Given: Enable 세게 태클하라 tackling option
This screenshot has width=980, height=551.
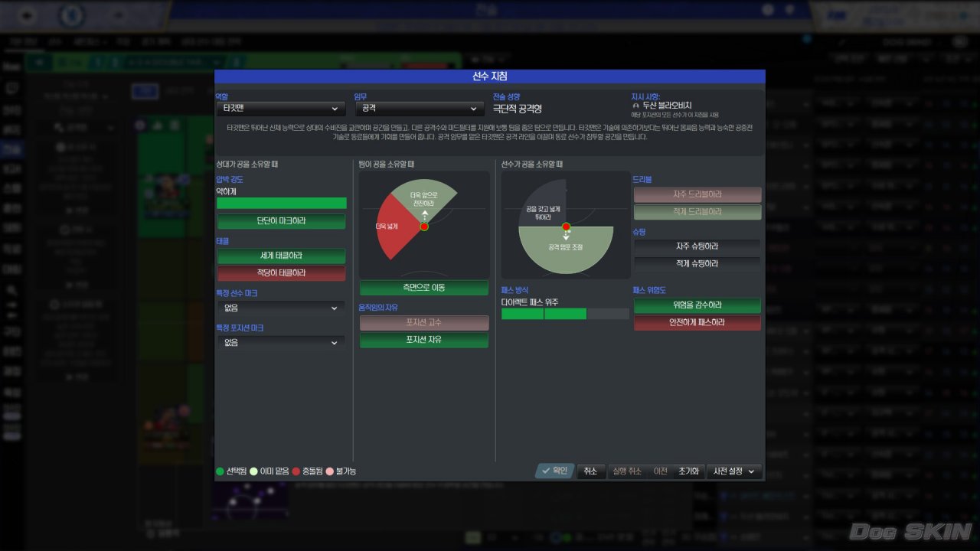Looking at the screenshot, I should pyautogui.click(x=281, y=256).
